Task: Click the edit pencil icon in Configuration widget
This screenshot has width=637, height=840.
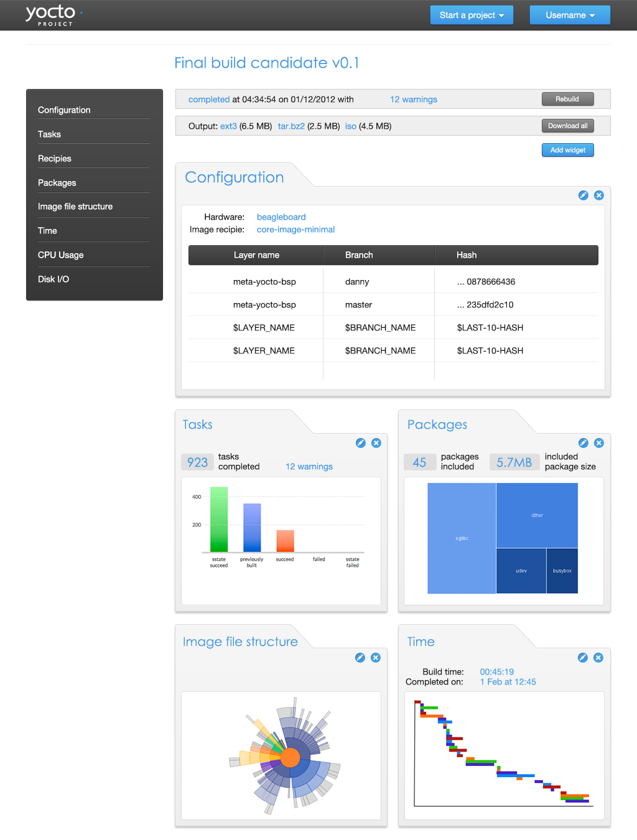Action: 583,195
